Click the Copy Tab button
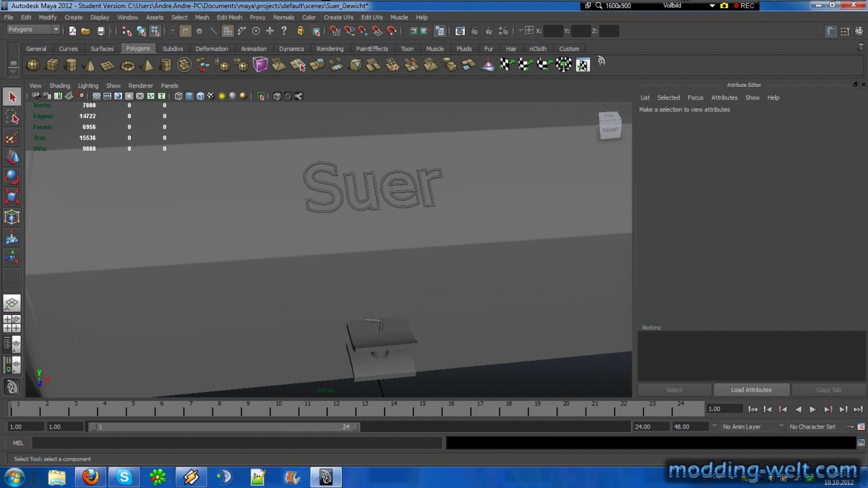868x488 pixels. point(829,390)
